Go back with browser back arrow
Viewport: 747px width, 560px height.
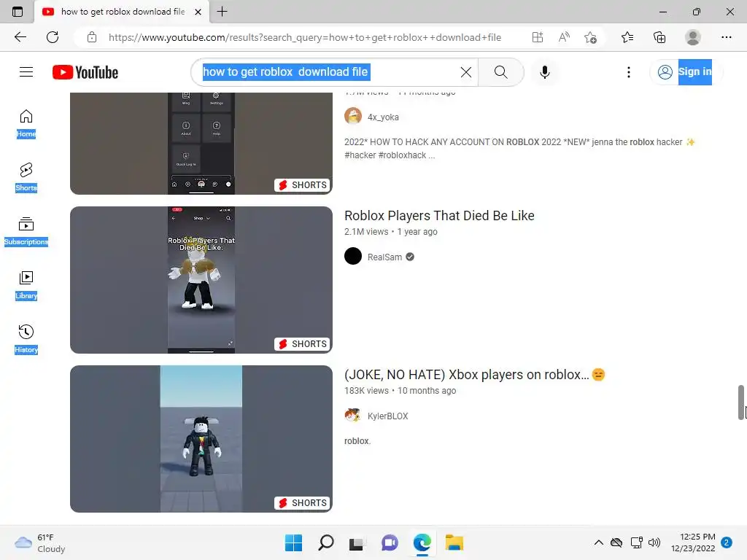tap(20, 37)
